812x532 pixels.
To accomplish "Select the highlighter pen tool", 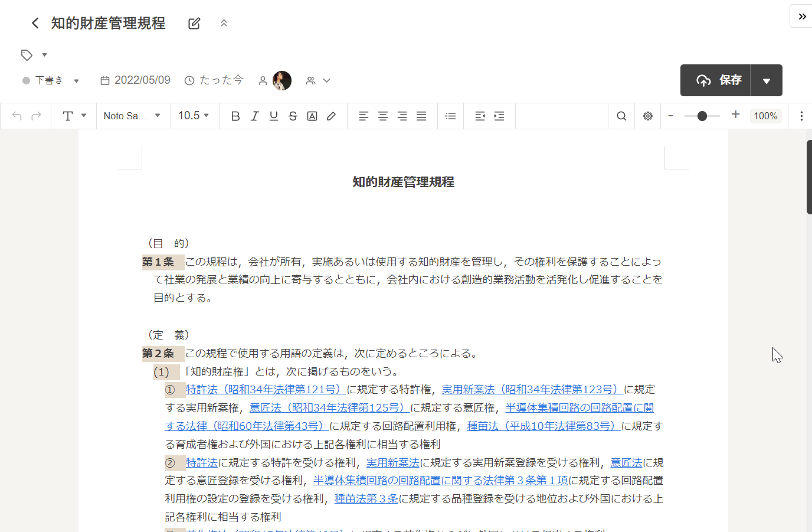I will 331,116.
